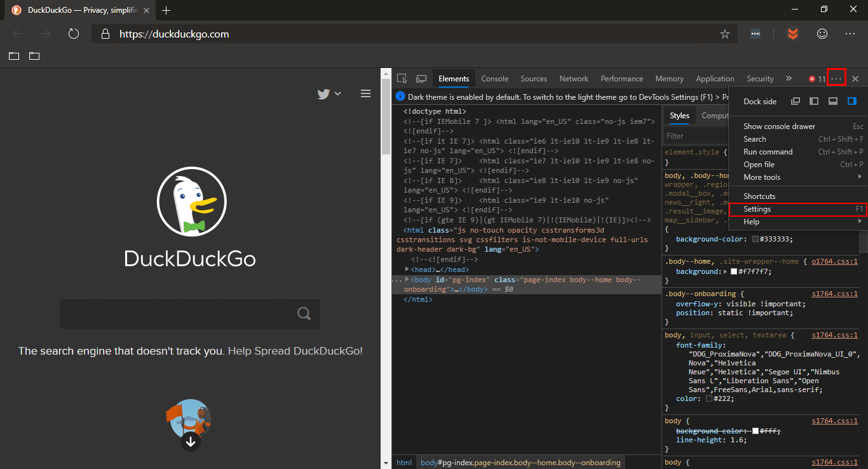The width and height of the screenshot is (868, 469).
Task: Click html breadcrumb in DevTools
Action: pos(404,463)
